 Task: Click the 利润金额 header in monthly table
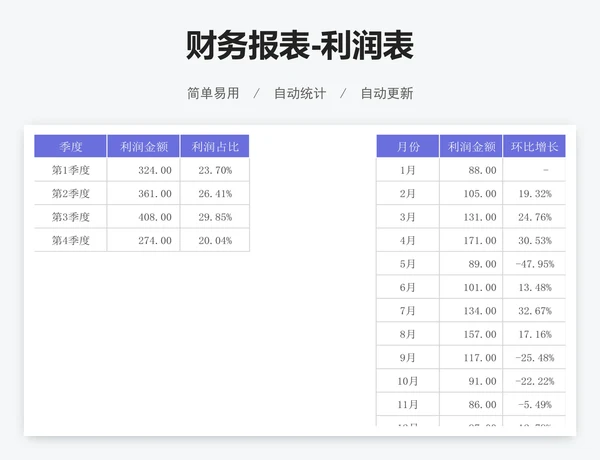pyautogui.click(x=471, y=146)
